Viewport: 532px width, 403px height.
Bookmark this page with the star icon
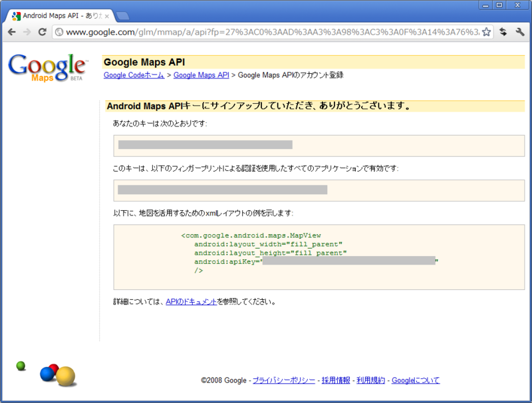tap(486, 32)
